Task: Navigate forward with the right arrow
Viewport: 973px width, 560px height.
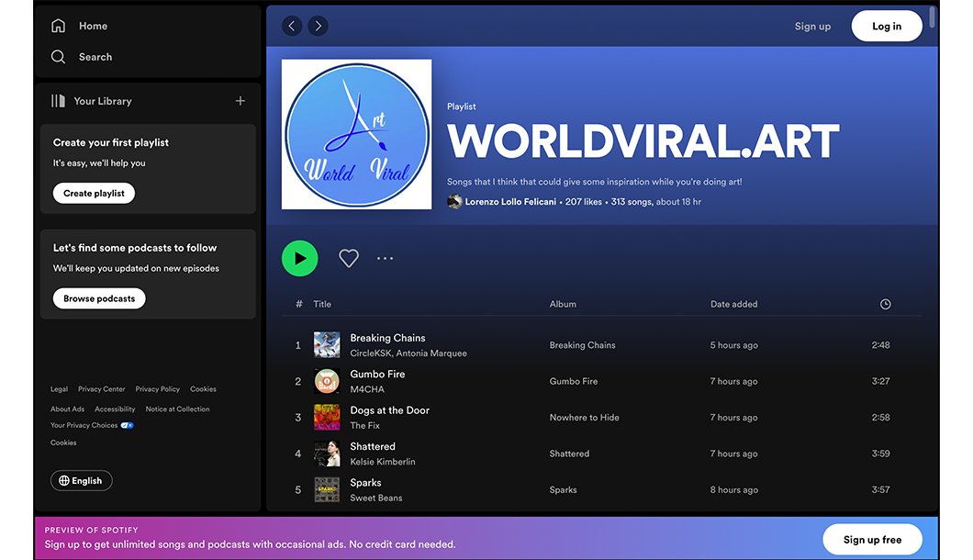Action: tap(318, 26)
